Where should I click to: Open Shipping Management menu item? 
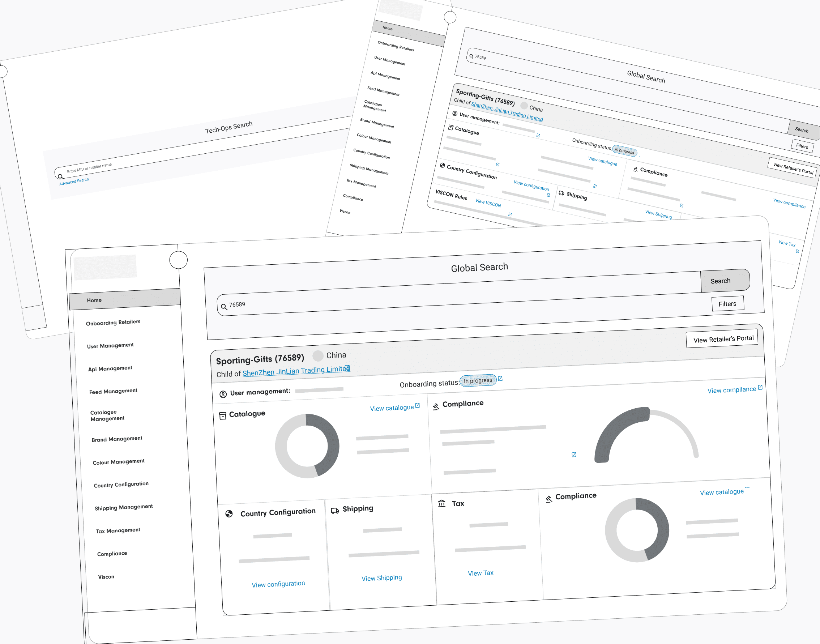(x=124, y=507)
